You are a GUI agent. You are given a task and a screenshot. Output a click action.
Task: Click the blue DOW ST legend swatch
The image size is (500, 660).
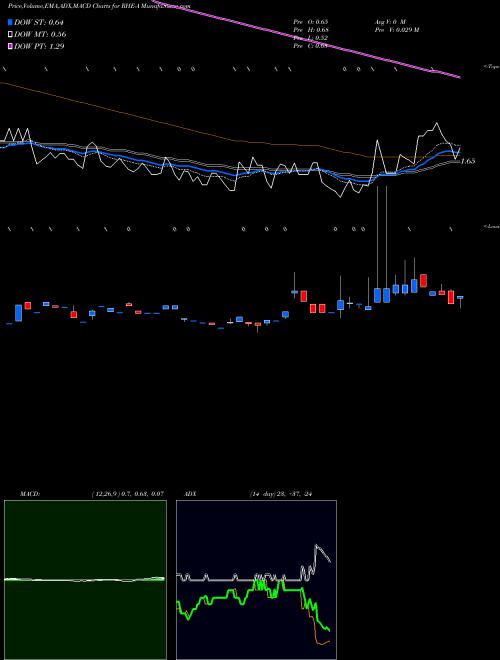click(x=10, y=22)
